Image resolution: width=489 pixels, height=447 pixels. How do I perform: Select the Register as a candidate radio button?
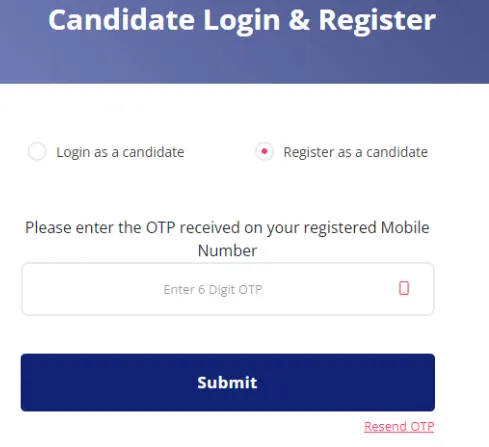point(264,151)
